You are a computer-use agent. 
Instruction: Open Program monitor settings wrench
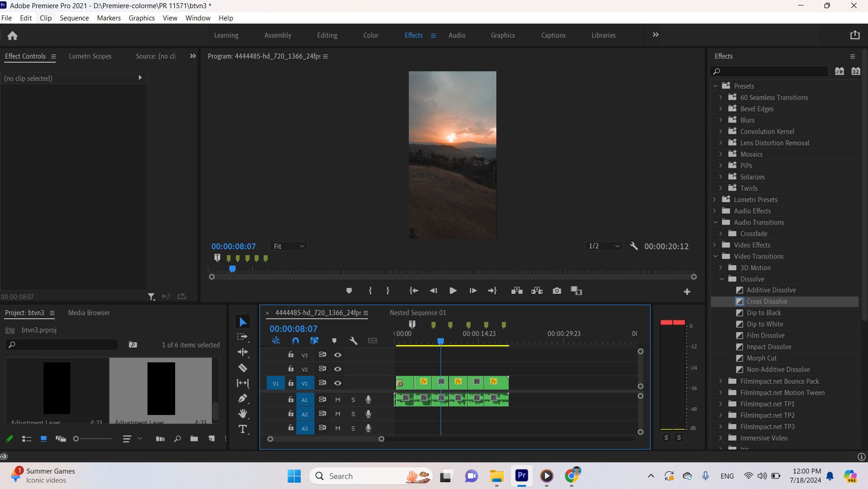[634, 246]
